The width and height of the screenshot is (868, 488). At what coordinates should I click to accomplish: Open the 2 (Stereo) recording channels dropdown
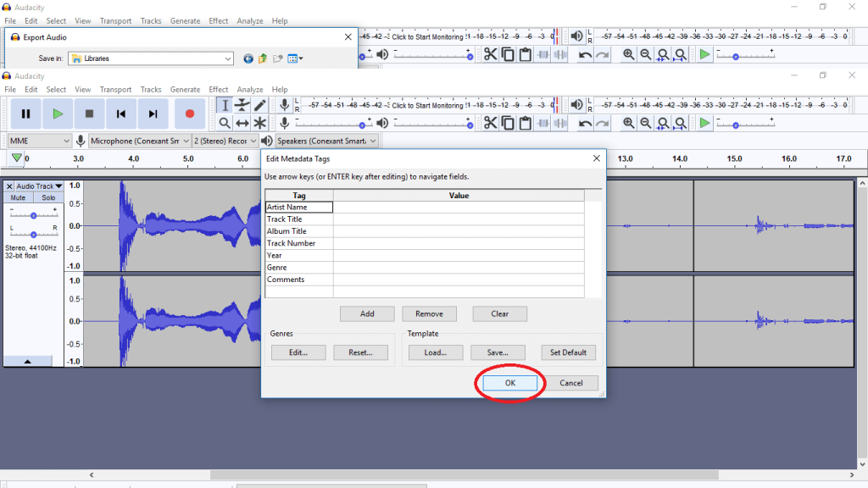(225, 141)
